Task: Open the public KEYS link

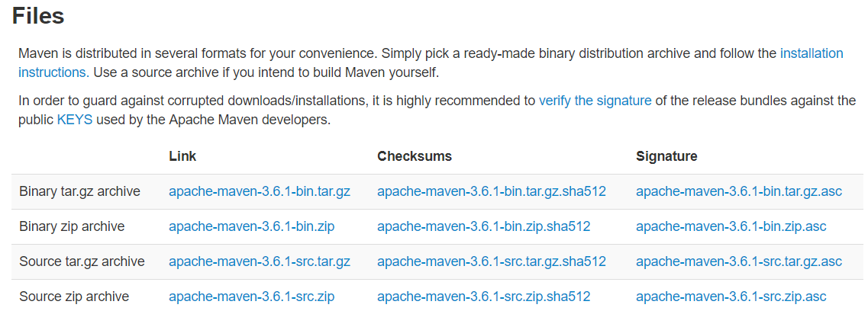Action: point(74,120)
